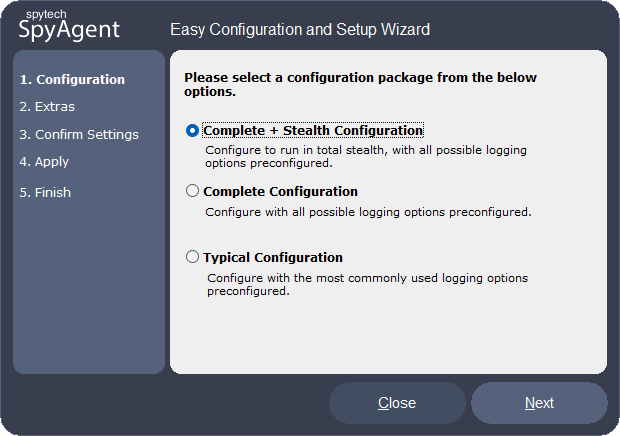The image size is (620, 436).
Task: Click the Complete Configuration label text
Action: tap(280, 191)
